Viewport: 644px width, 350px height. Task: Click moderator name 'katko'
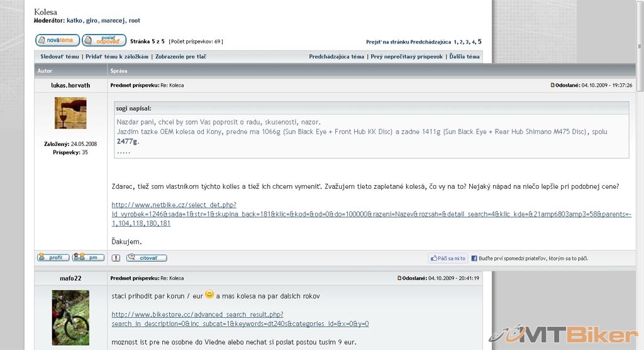[74, 21]
